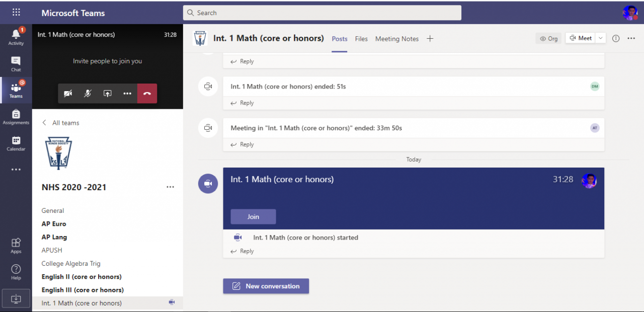
Task: Open channel info icon
Action: pyautogui.click(x=616, y=38)
